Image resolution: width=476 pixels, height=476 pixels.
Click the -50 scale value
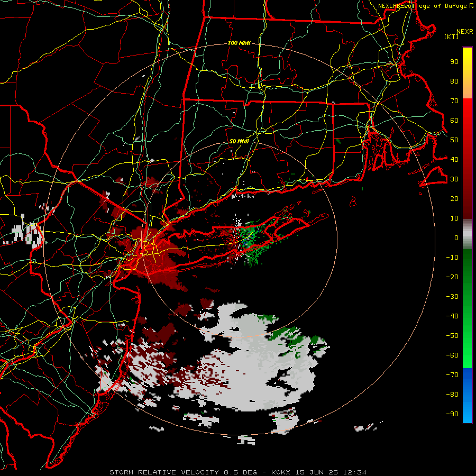click(x=452, y=335)
